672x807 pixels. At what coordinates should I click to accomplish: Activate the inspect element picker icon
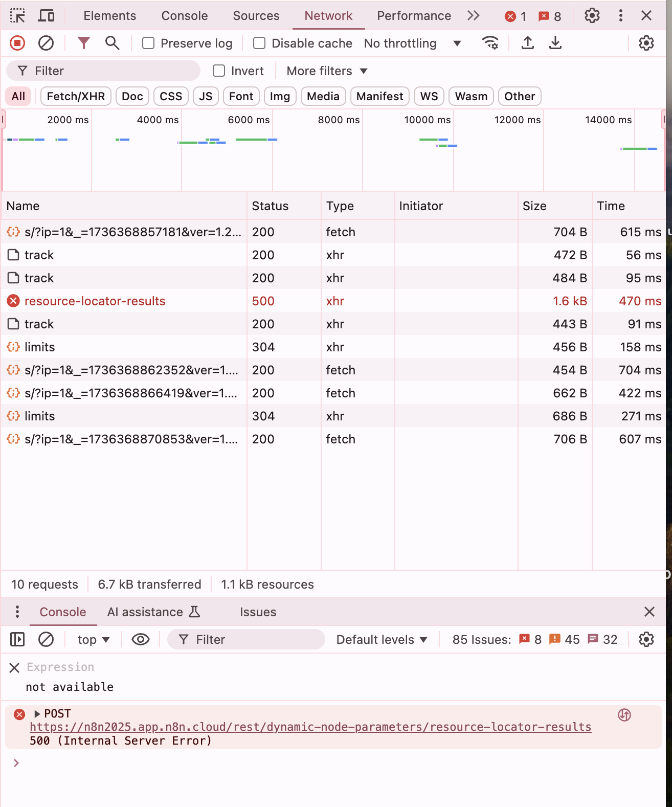pyautogui.click(x=17, y=16)
